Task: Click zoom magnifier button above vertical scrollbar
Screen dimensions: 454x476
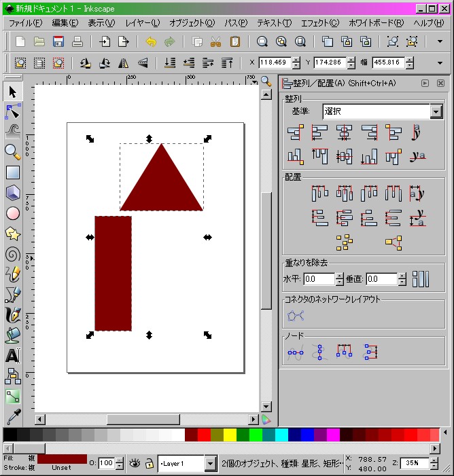Action: point(266,81)
